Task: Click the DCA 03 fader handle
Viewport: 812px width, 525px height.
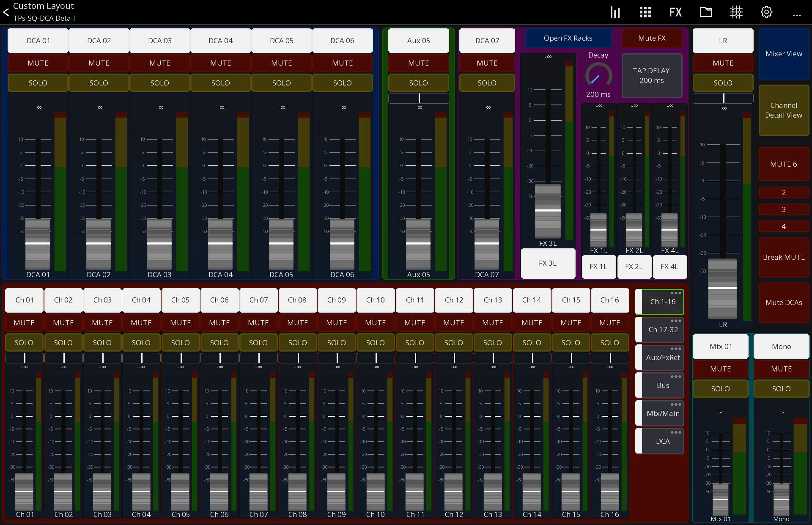Action: coord(159,244)
